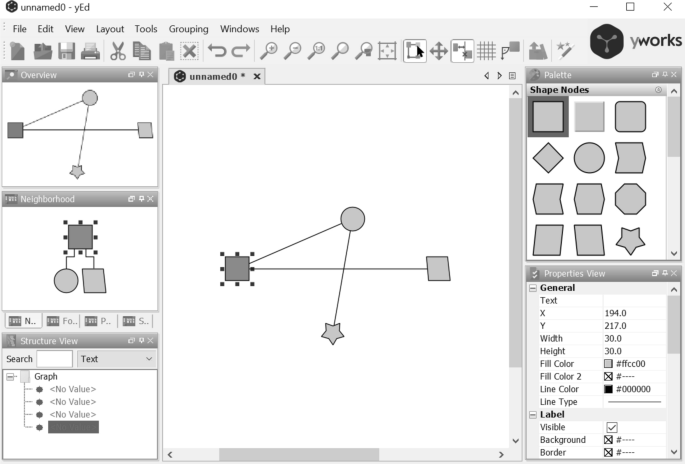
Task: Toggle the selection mode toolbar button
Action: pyautogui.click(x=415, y=51)
